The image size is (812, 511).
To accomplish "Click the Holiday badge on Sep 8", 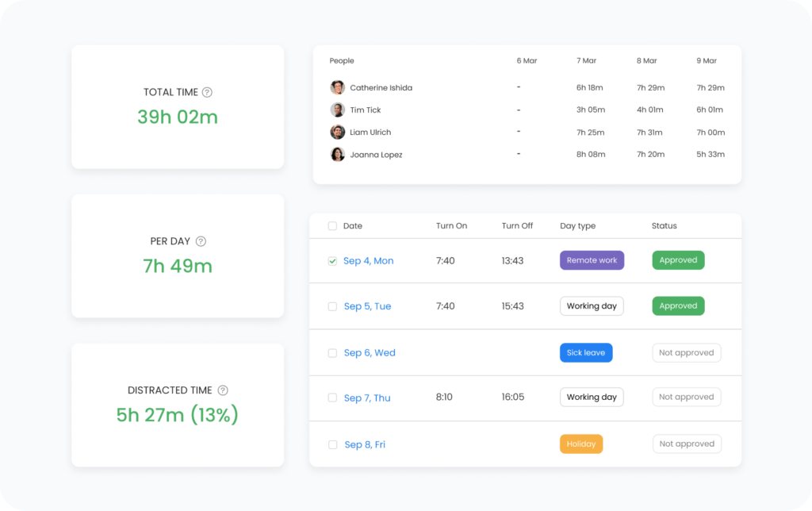I will point(581,444).
